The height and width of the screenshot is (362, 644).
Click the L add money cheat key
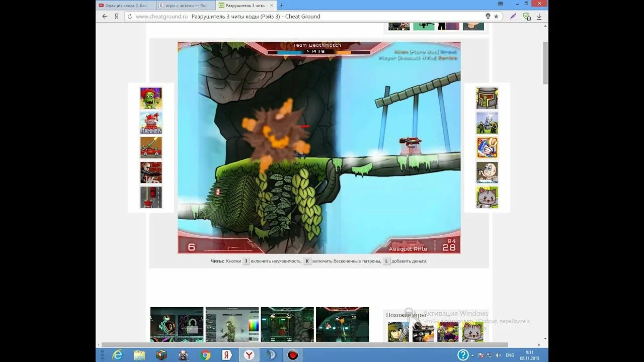pos(386,261)
